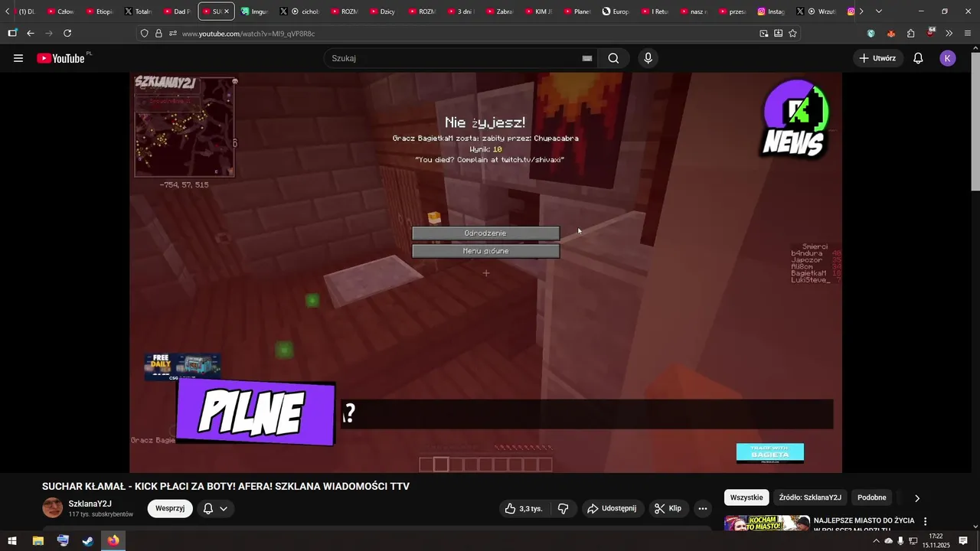Click the search magnifier button
The height and width of the screenshot is (551, 980).
pyautogui.click(x=613, y=58)
